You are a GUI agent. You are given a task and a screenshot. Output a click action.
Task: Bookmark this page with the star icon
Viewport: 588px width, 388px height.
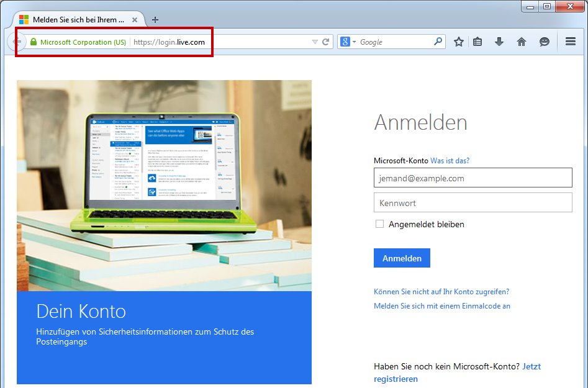(458, 42)
